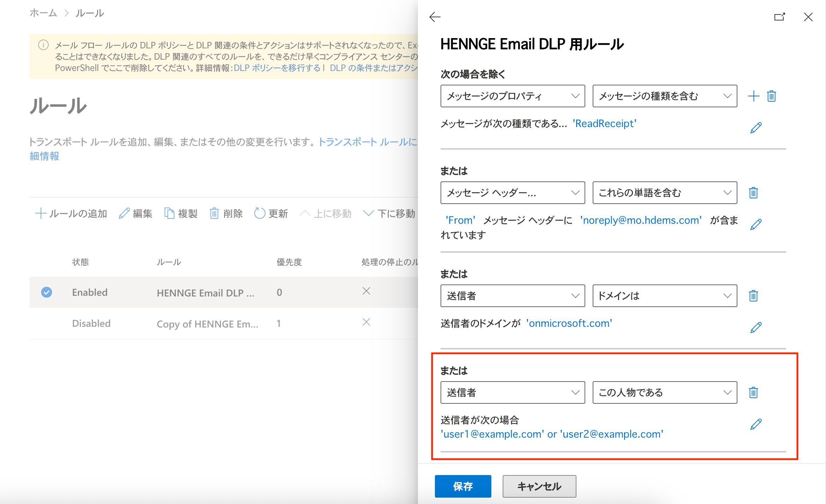Edit the user1@example.com sender list
This screenshot has height=504, width=826.
pos(756,424)
